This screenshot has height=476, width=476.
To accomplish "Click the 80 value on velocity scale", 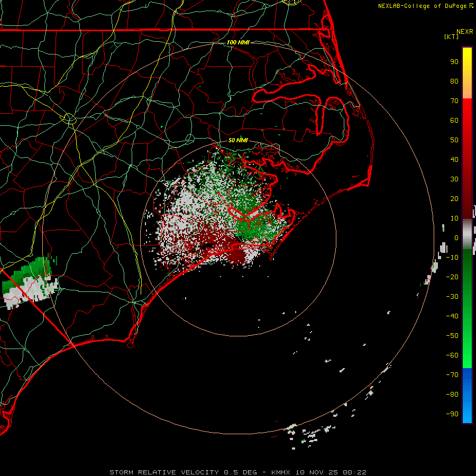I will click(x=454, y=81).
